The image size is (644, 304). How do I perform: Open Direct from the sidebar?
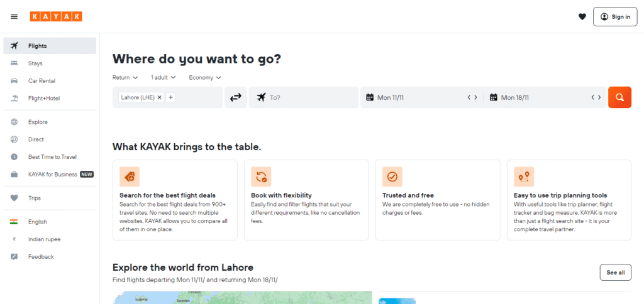click(x=50, y=139)
